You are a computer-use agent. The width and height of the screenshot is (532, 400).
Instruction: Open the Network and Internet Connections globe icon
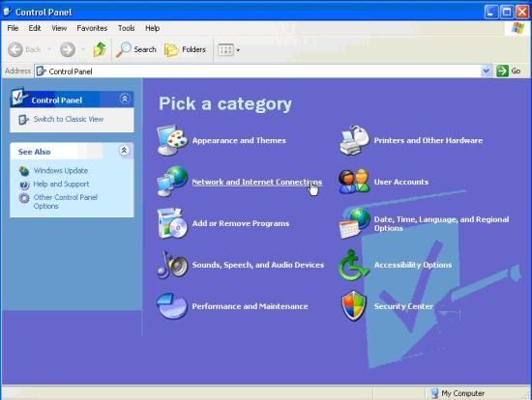(x=172, y=182)
